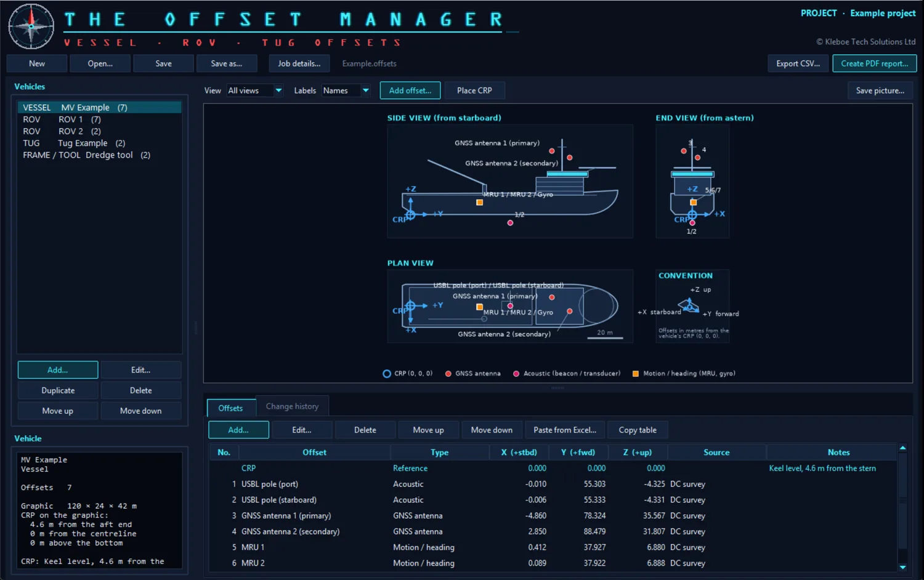Open the View dropdown showing All views
Image resolution: width=924 pixels, height=580 pixels.
[254, 91]
